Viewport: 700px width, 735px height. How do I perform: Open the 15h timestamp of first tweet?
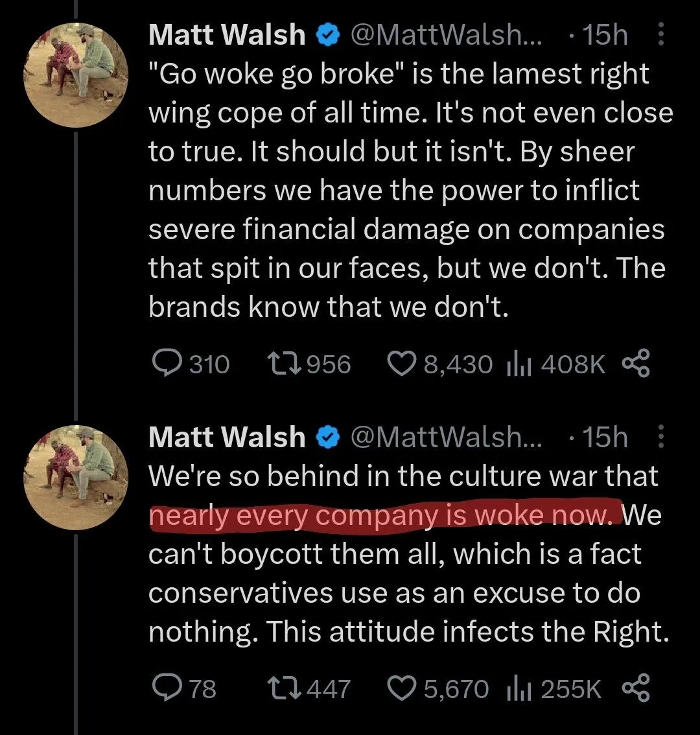[x=604, y=35]
